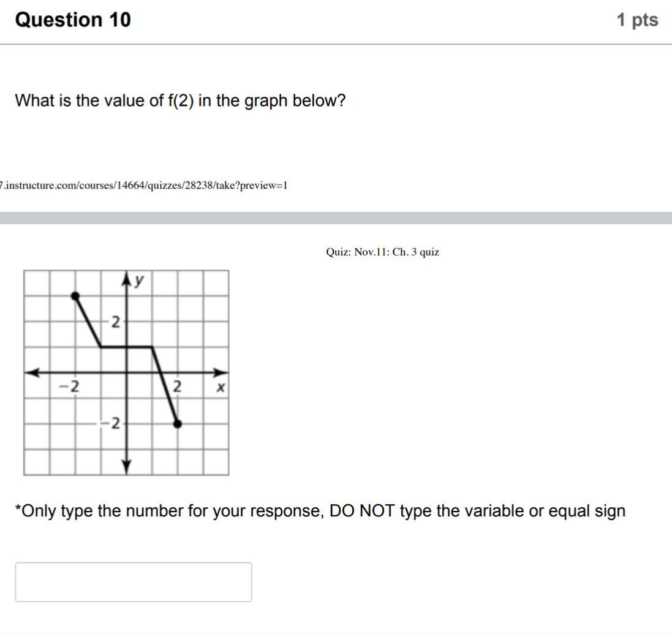Click the lower-right filled endpoint dot
Image resolution: width=672 pixels, height=634 pixels.
(x=177, y=423)
